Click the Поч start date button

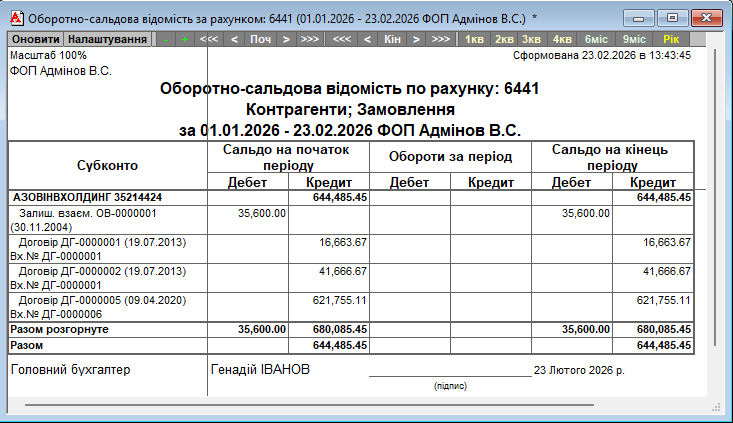pos(260,39)
